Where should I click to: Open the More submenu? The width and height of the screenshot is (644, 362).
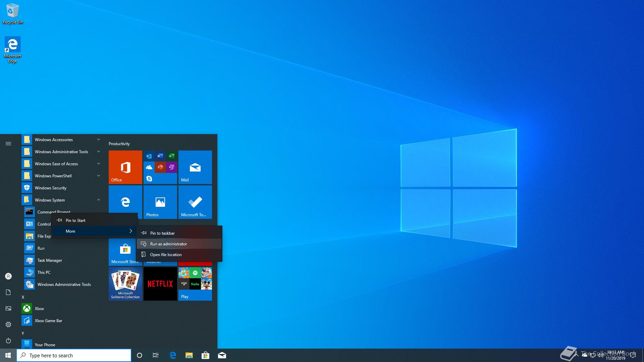coord(94,231)
